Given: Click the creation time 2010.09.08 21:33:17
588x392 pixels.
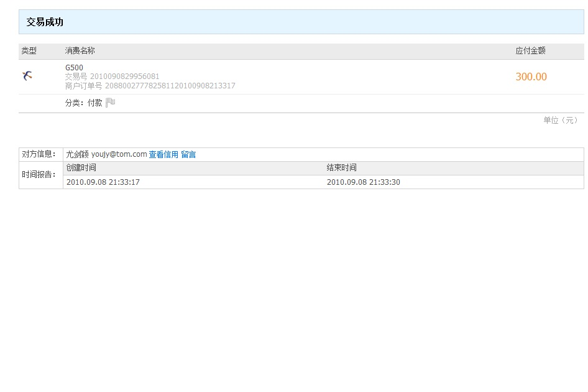Looking at the screenshot, I should click(103, 182).
